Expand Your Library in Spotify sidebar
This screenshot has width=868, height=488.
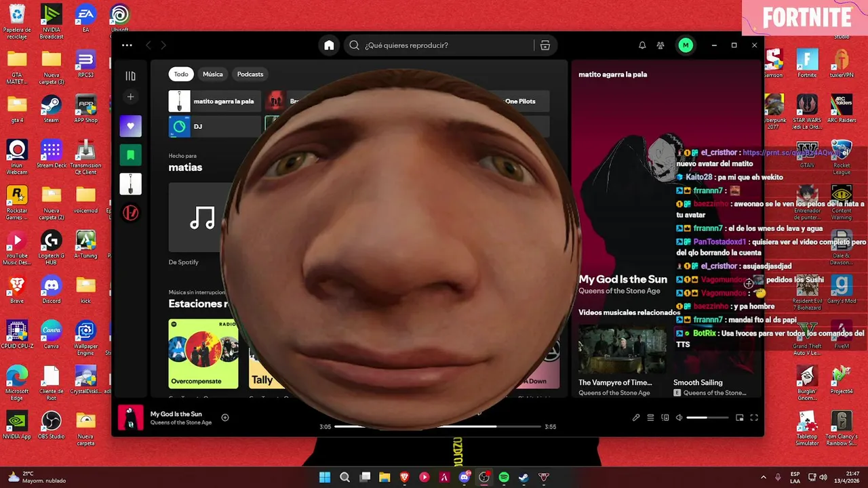point(131,76)
